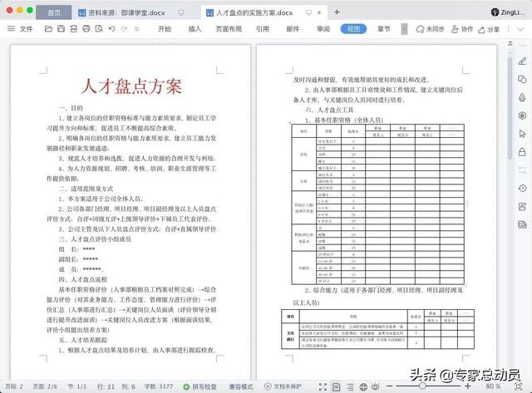
Task: Click the 页码: 2 status bar entry
Action: [x=14, y=386]
